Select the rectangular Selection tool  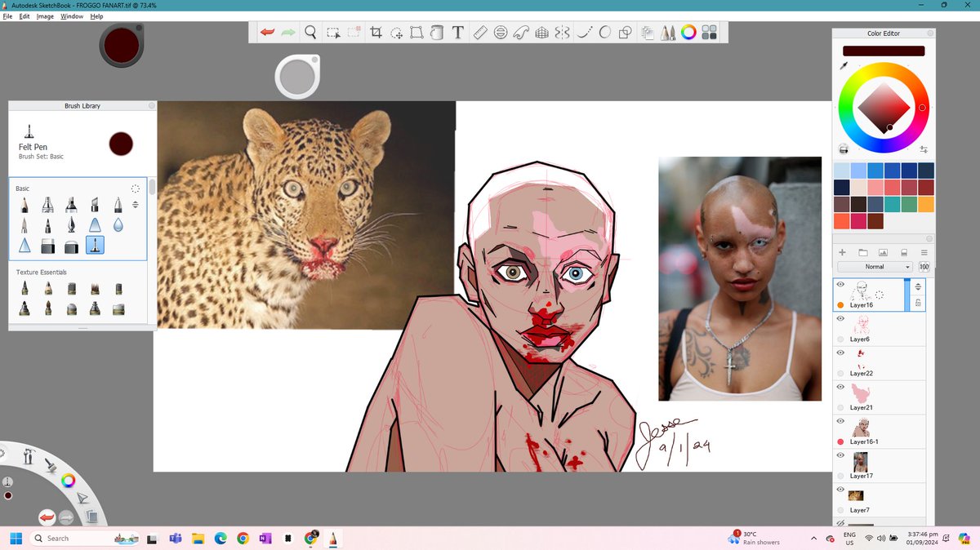point(333,33)
